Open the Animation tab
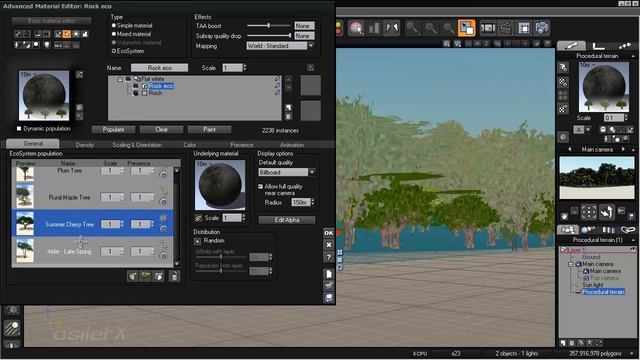 (x=292, y=145)
